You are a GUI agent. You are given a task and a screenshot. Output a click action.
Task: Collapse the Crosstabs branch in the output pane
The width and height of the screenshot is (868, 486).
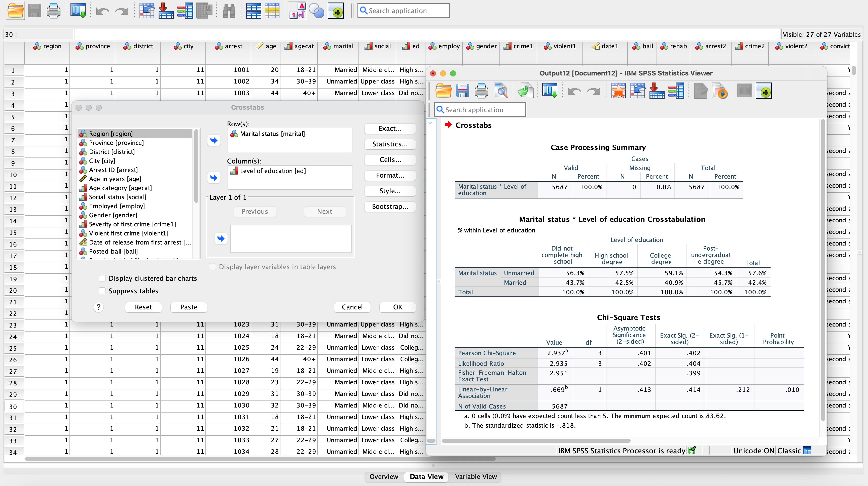pos(430,123)
